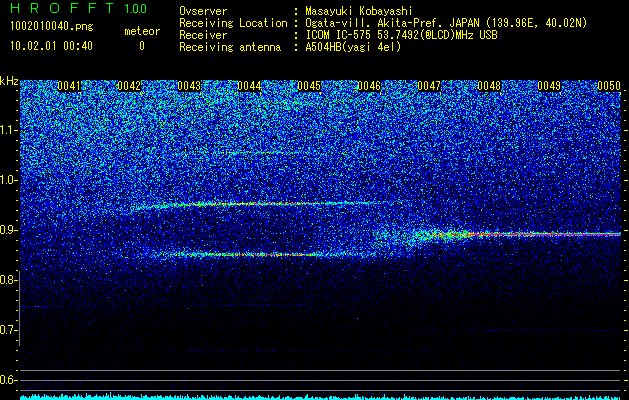The height and width of the screenshot is (400, 629).
Task: Click the 0048 time marker
Action: [x=489, y=86]
